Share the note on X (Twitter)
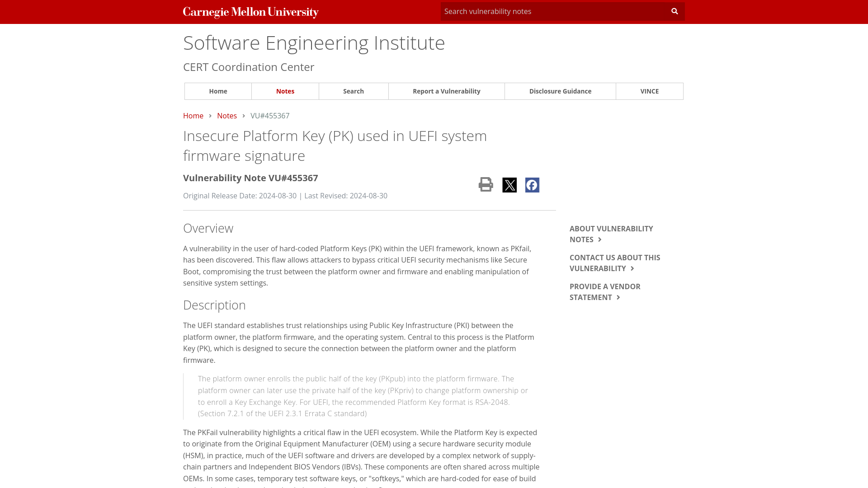Viewport: 868px width, 488px height. tap(509, 185)
